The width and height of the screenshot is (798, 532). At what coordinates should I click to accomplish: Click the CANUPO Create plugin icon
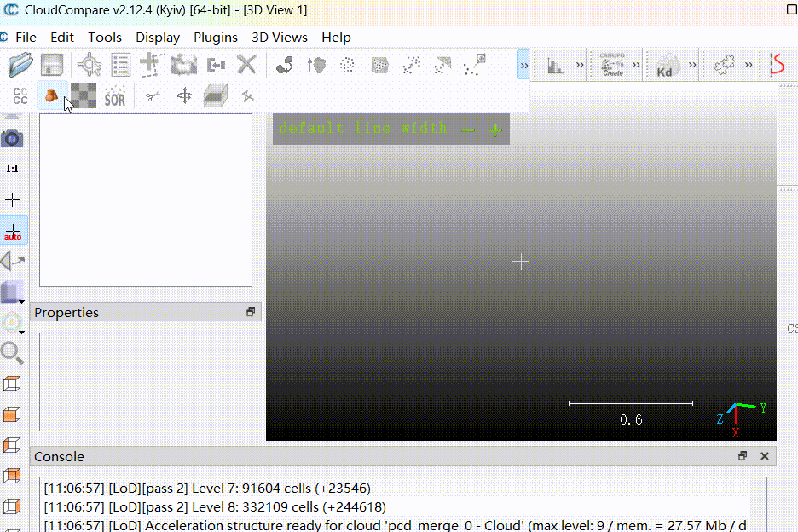[612, 65]
